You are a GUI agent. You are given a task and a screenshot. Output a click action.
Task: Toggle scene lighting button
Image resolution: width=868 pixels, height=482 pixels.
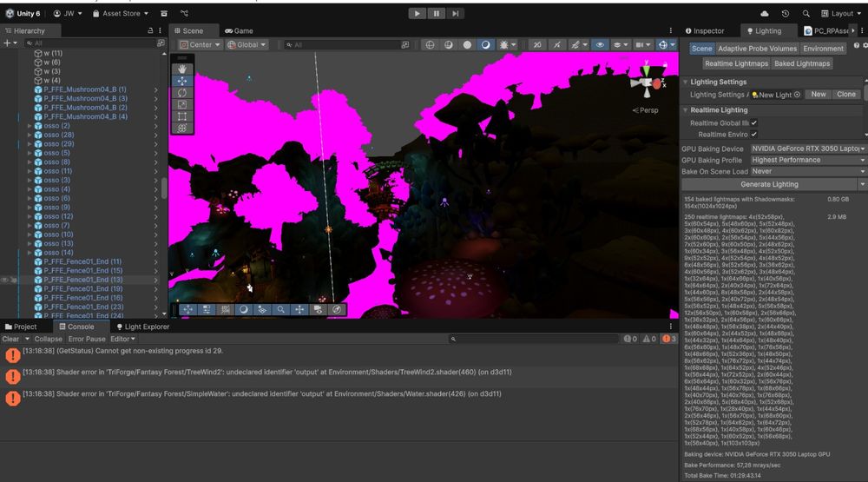click(x=557, y=45)
